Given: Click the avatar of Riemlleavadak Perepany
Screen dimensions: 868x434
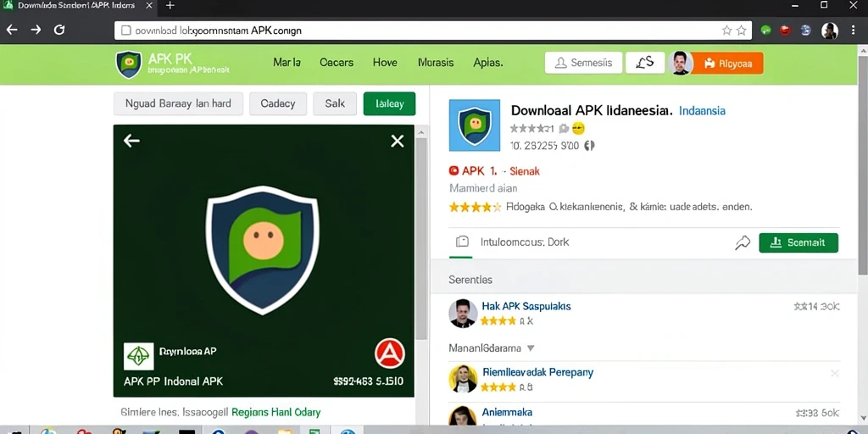Looking at the screenshot, I should tap(463, 379).
